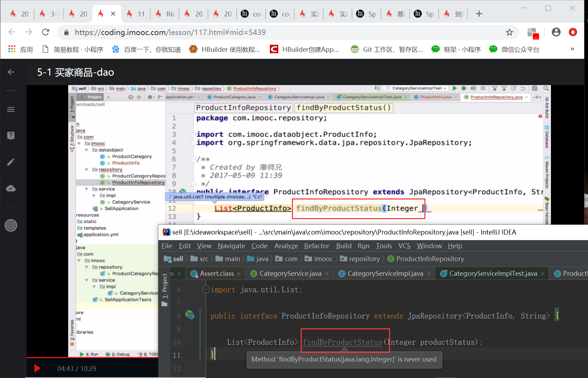Screen dimensions: 588x378
Task: Open the Chrome profile avatar menu
Action: pyautogui.click(x=556, y=32)
